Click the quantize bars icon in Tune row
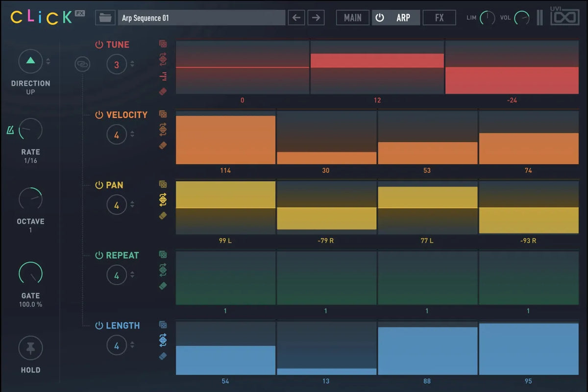 [x=163, y=76]
